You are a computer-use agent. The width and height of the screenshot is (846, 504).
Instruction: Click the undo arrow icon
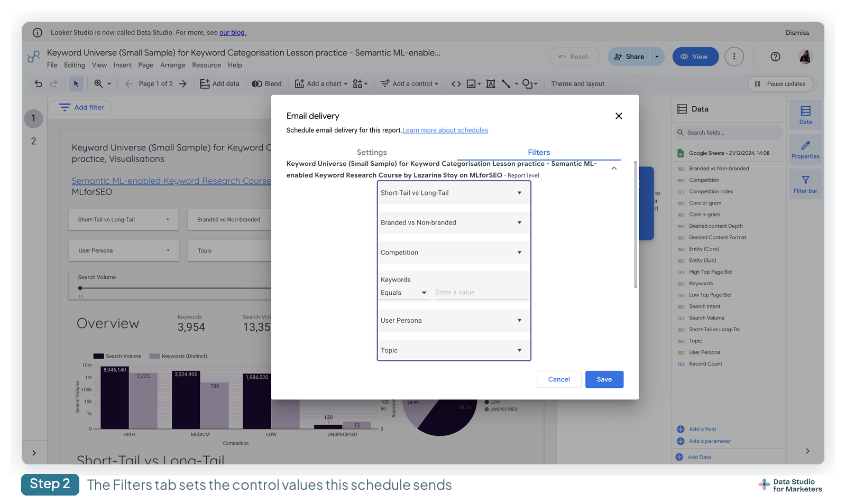39,84
